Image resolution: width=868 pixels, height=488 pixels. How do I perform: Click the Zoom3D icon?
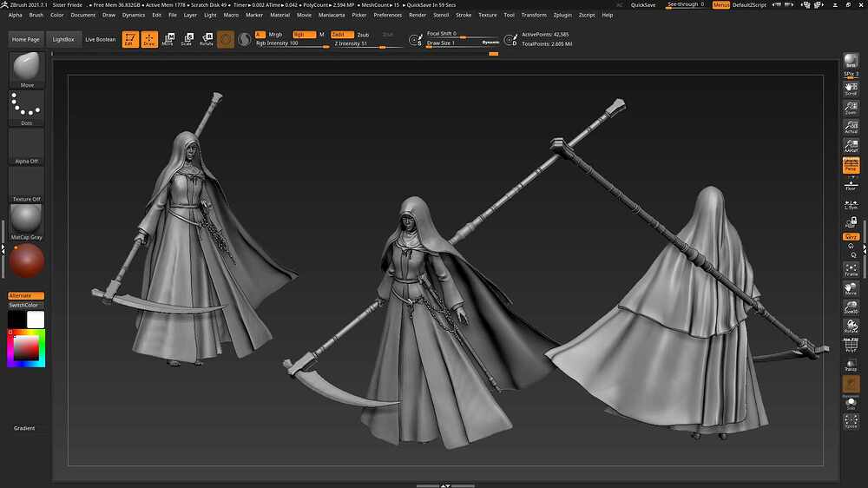pyautogui.click(x=851, y=307)
